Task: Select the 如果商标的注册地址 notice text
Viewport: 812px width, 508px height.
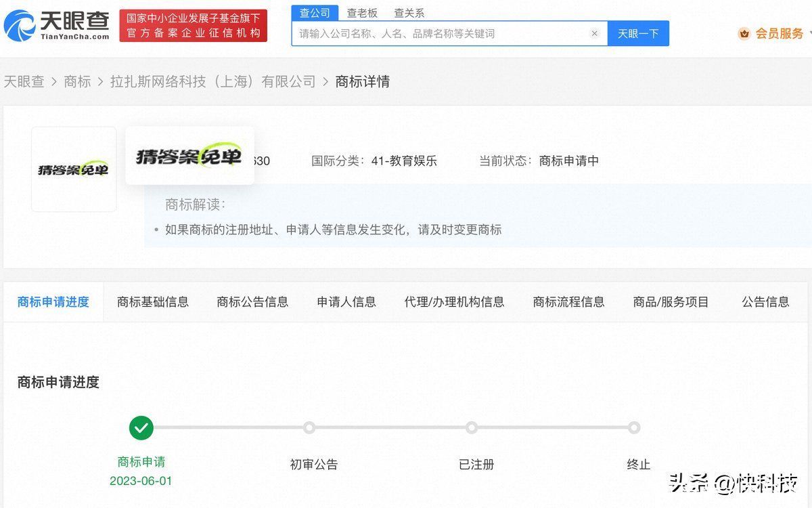Action: (x=334, y=230)
